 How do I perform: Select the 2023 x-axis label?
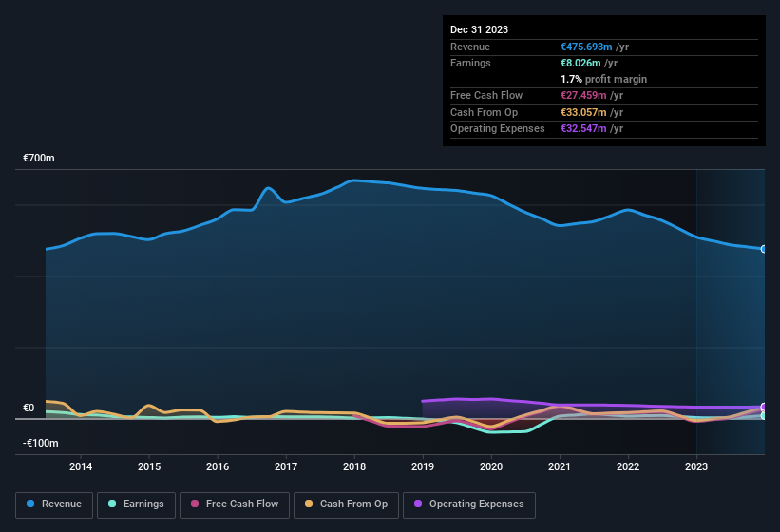point(696,466)
